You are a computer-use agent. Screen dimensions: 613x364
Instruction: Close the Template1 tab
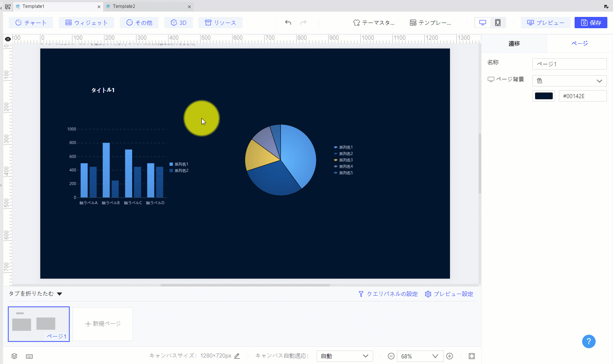[x=99, y=7]
